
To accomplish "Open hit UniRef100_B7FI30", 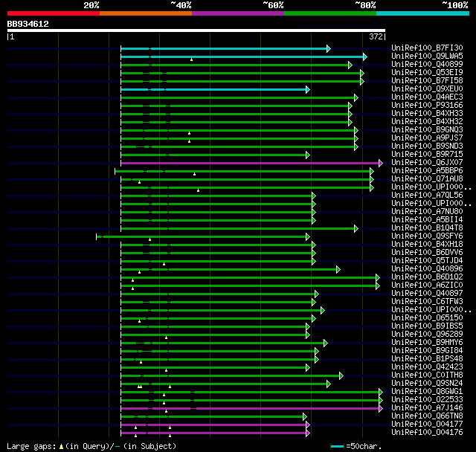I will coord(427,48).
